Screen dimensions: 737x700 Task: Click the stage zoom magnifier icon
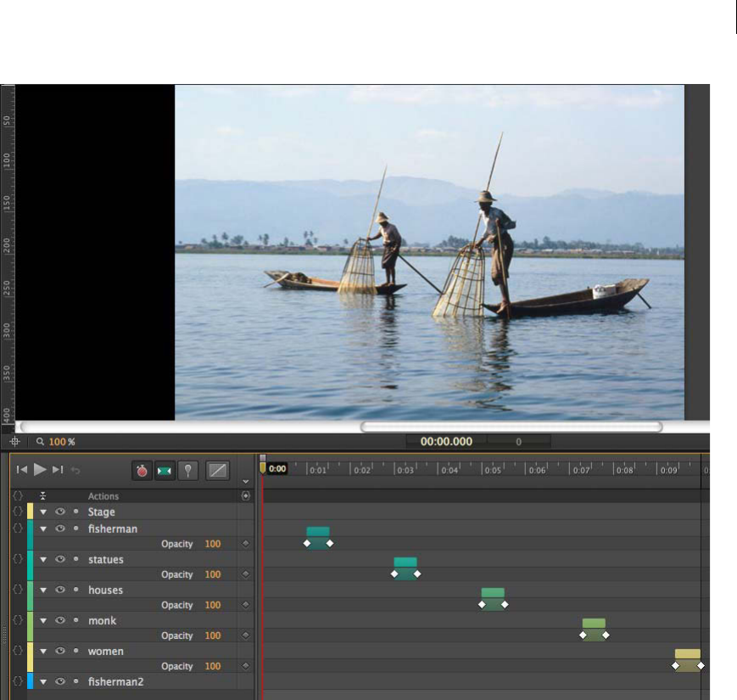(40, 441)
